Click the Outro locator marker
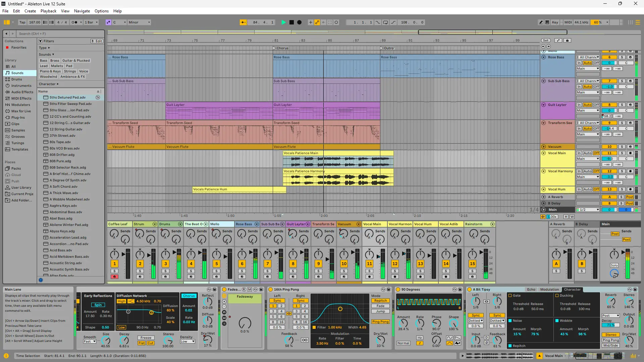The height and width of the screenshot is (362, 644). tap(382, 48)
